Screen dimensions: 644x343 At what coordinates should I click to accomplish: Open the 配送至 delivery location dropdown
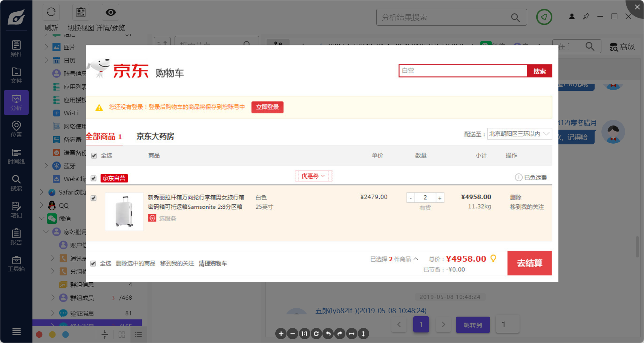(x=520, y=134)
